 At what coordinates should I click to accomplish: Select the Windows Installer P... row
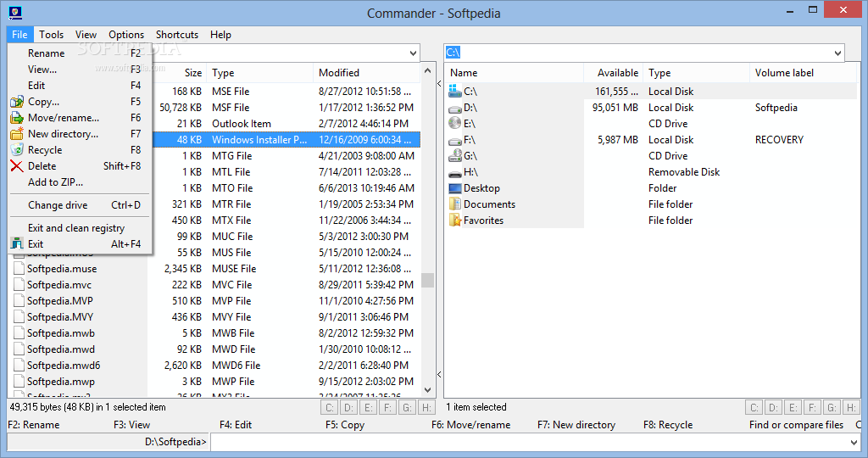[x=286, y=140]
